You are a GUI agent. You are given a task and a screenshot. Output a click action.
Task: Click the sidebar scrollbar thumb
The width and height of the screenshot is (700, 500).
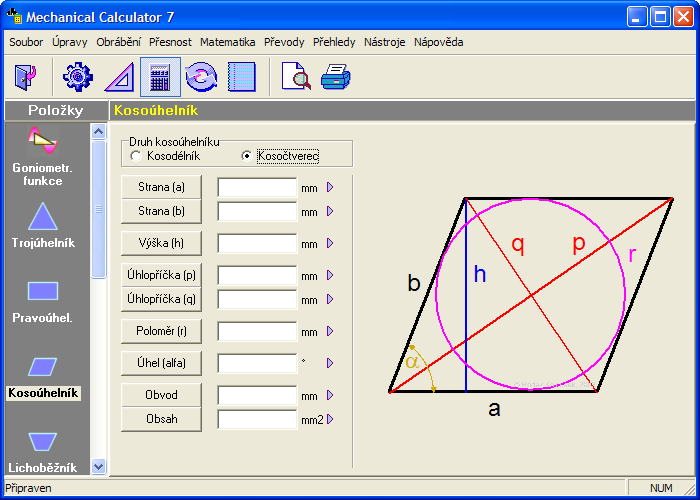(x=98, y=209)
